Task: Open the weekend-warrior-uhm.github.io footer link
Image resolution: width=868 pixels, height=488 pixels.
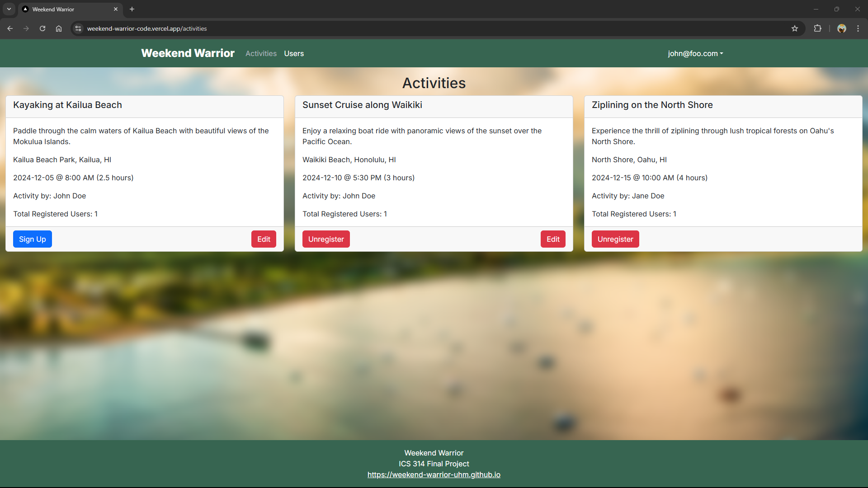Action: click(x=434, y=474)
